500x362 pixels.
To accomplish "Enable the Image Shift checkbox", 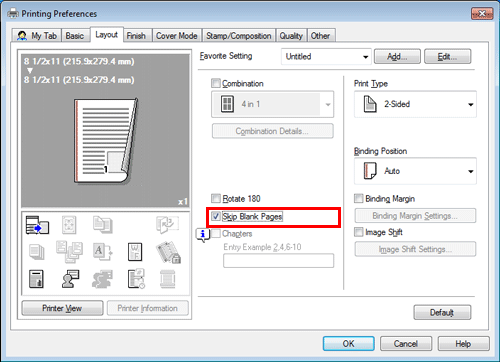I will [x=359, y=232].
